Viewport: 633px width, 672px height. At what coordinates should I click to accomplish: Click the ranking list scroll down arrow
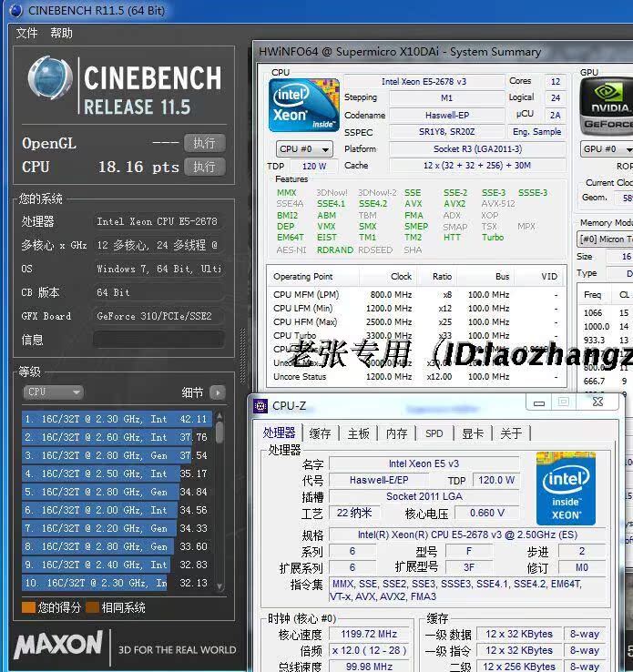tap(220, 586)
